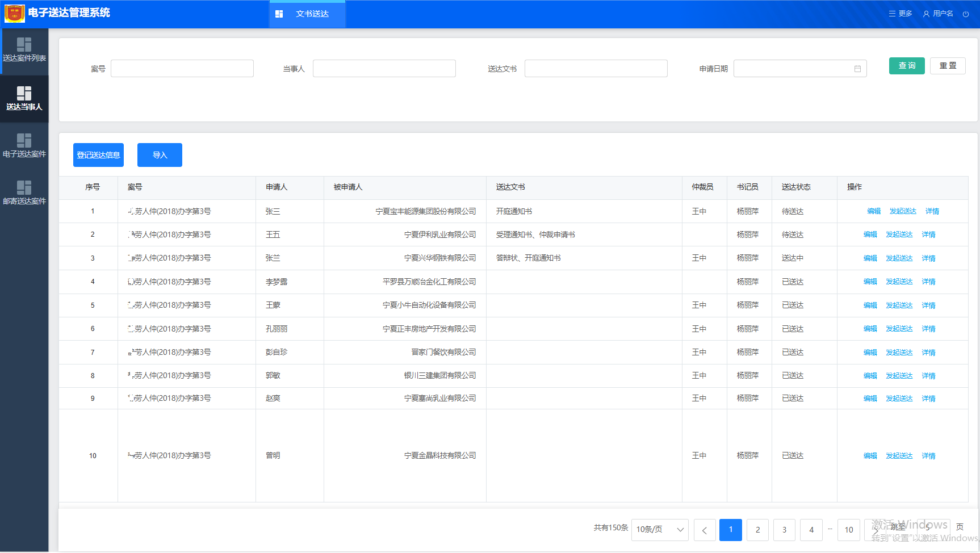Screen dimensions: 980x553
Task: Open 邮寄送达案件 sidebar icon
Action: (24, 187)
